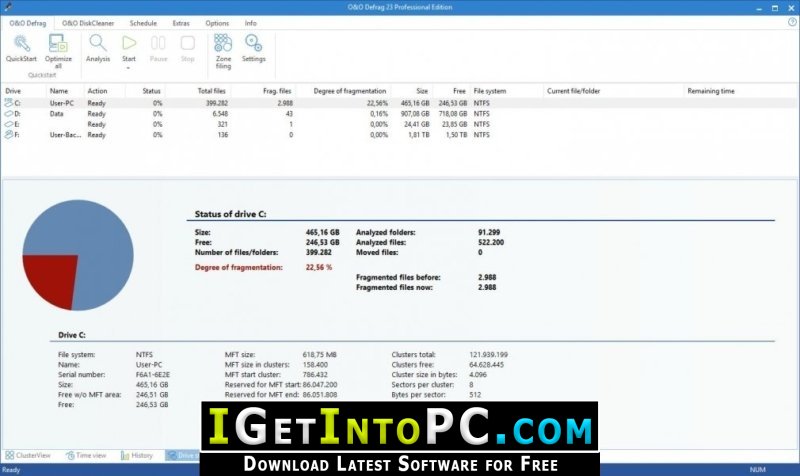Image resolution: width=800 pixels, height=476 pixels.
Task: Switch to ClusterView bottom tab
Action: 28,455
